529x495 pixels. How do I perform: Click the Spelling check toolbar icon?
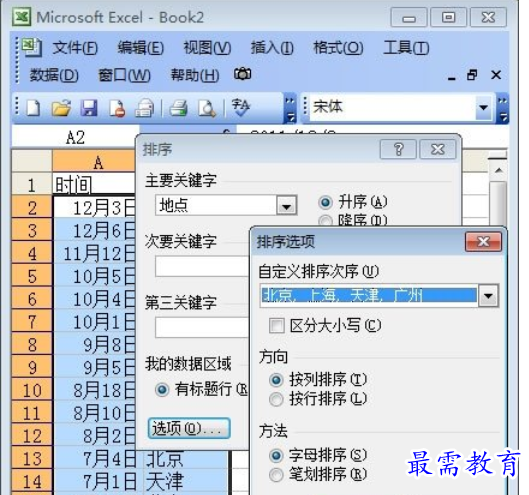(241, 108)
